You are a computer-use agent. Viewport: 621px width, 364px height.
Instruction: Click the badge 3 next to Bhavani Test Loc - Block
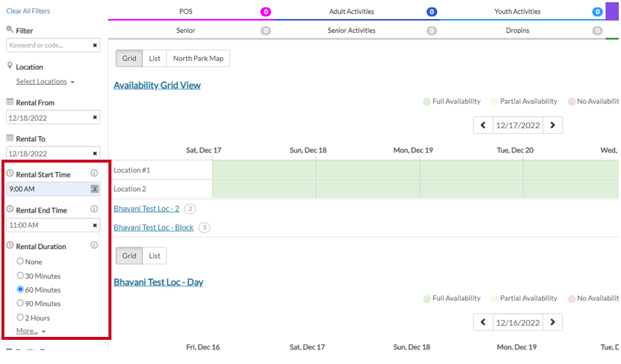pos(205,228)
